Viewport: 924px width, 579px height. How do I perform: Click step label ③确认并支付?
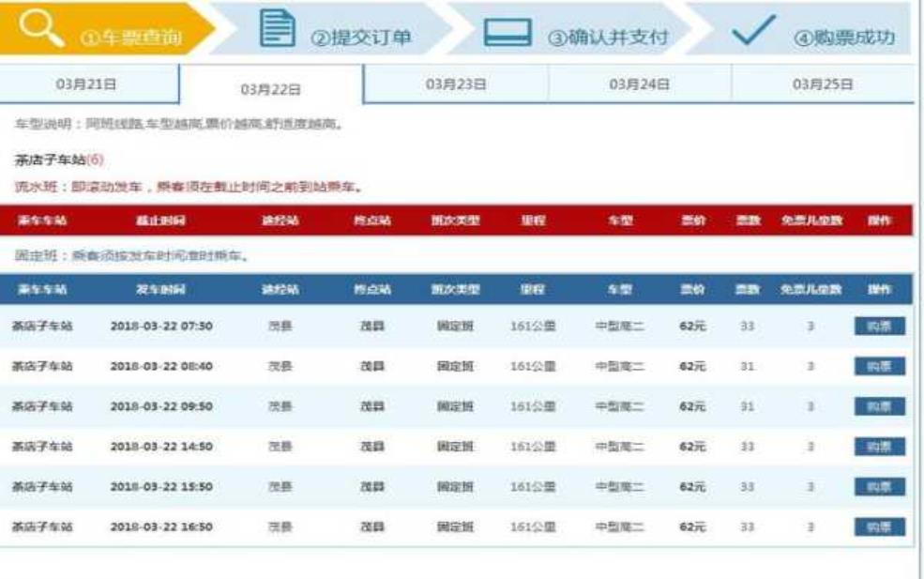click(608, 38)
